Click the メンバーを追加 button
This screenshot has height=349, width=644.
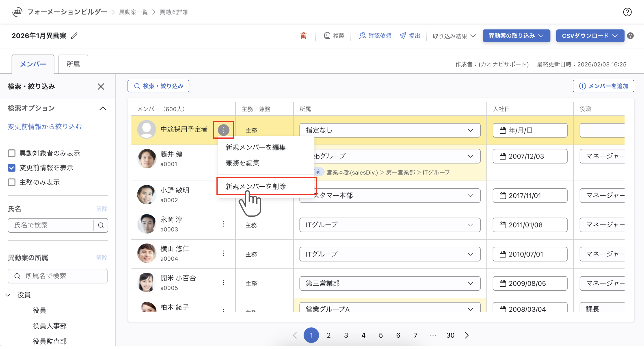point(603,86)
